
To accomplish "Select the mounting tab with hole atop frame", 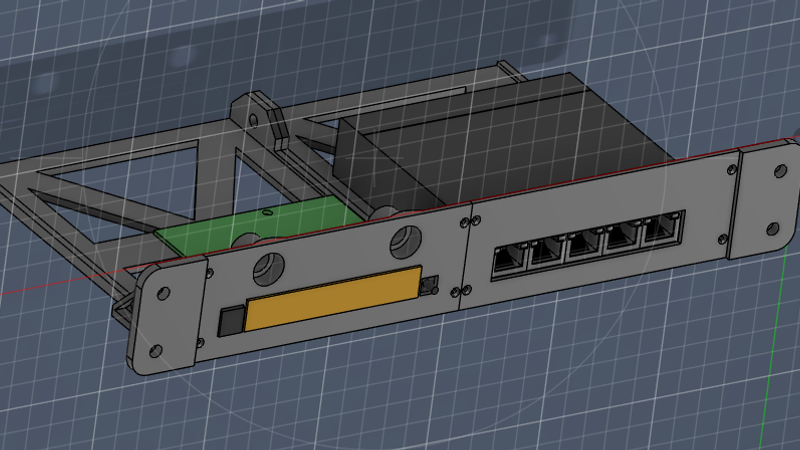I will 256,110.
